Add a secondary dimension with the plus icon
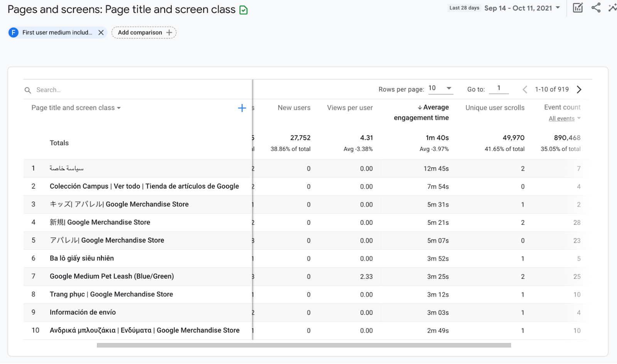The image size is (617, 364). pyautogui.click(x=242, y=108)
